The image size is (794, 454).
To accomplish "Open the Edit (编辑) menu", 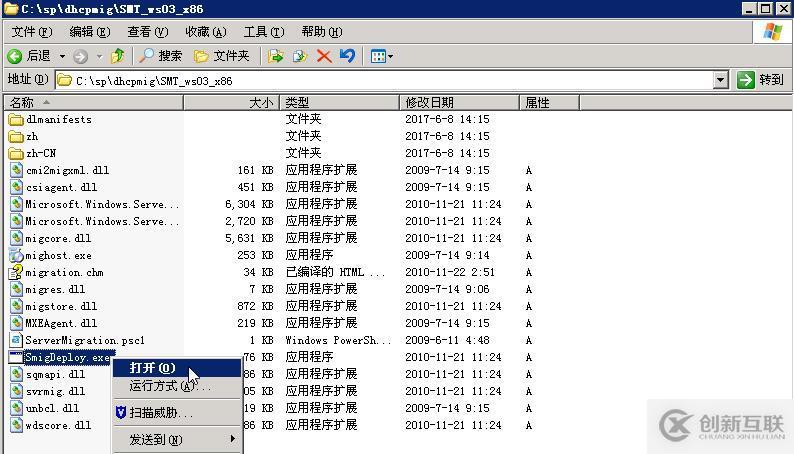I will coord(90,32).
